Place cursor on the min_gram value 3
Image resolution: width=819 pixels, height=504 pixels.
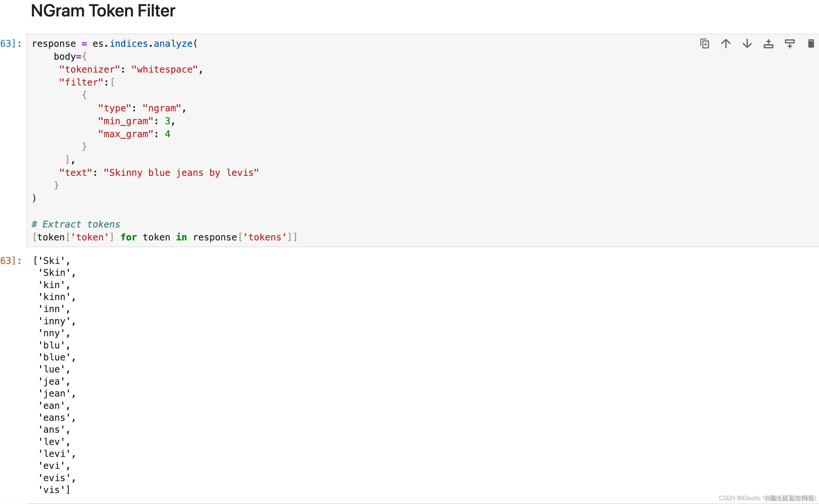click(x=167, y=121)
